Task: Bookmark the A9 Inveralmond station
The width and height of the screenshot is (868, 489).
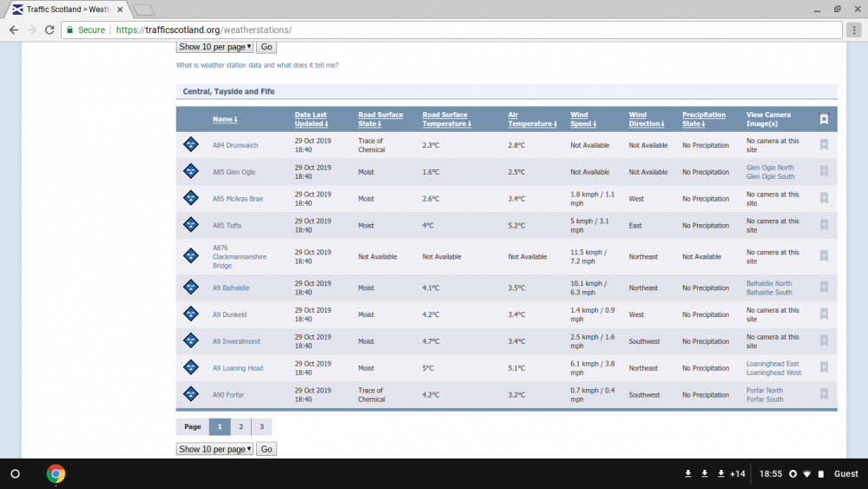Action: coord(824,340)
